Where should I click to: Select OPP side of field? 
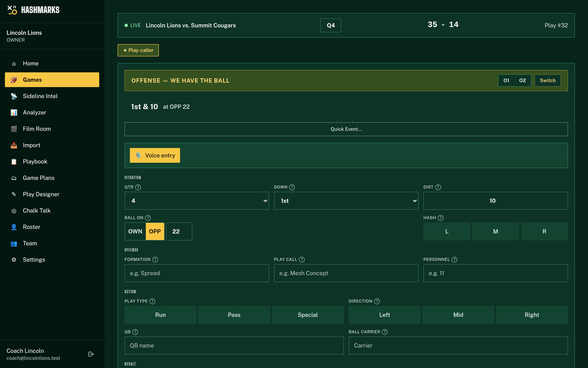click(x=155, y=231)
